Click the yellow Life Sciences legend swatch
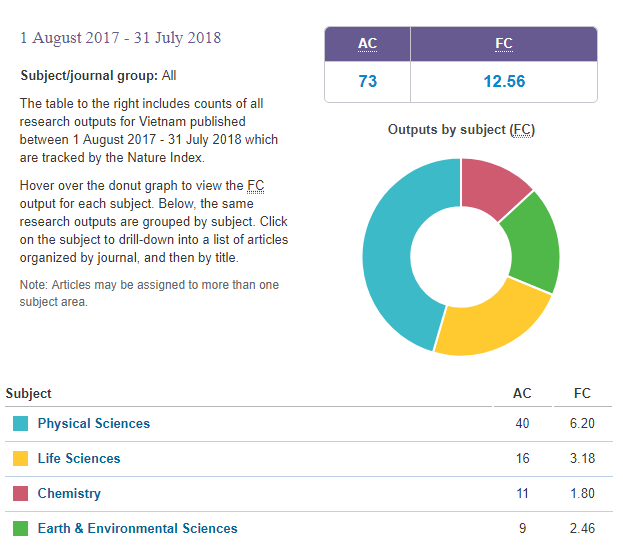The height and width of the screenshot is (550, 623). pos(20,459)
